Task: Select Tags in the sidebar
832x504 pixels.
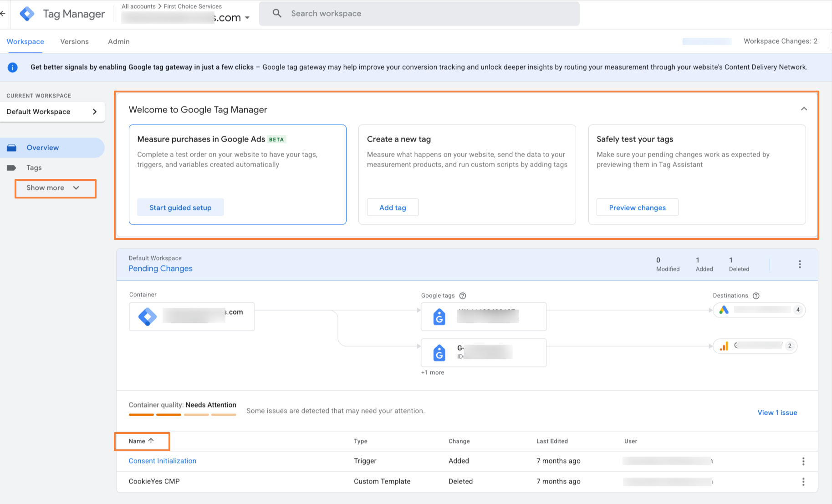Action: (34, 168)
